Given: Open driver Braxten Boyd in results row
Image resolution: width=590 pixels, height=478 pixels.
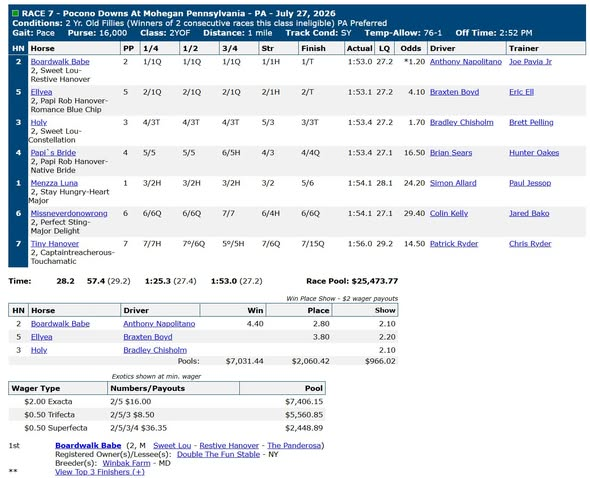Looking at the screenshot, I should 455,92.
